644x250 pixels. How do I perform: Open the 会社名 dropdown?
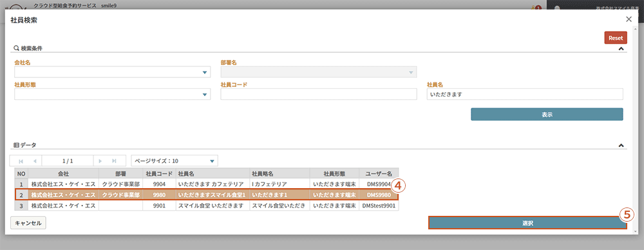[x=113, y=72]
